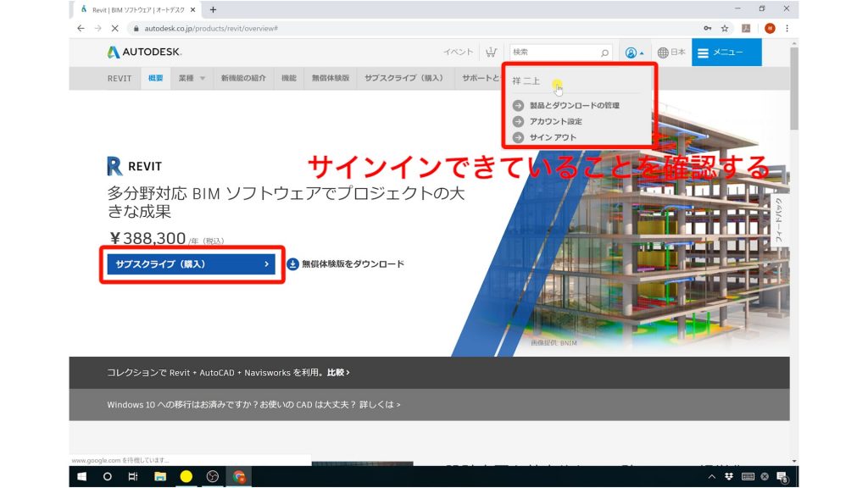868x488 pixels.
Task: Expand the 業種 dropdown in the navbar
Action: [x=191, y=78]
